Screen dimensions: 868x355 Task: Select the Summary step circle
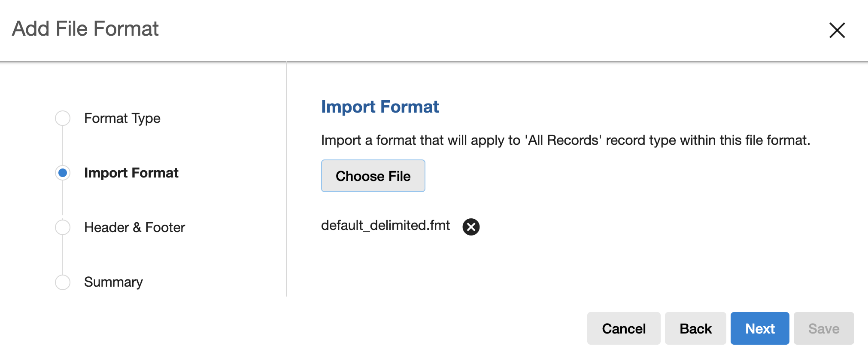point(63,282)
